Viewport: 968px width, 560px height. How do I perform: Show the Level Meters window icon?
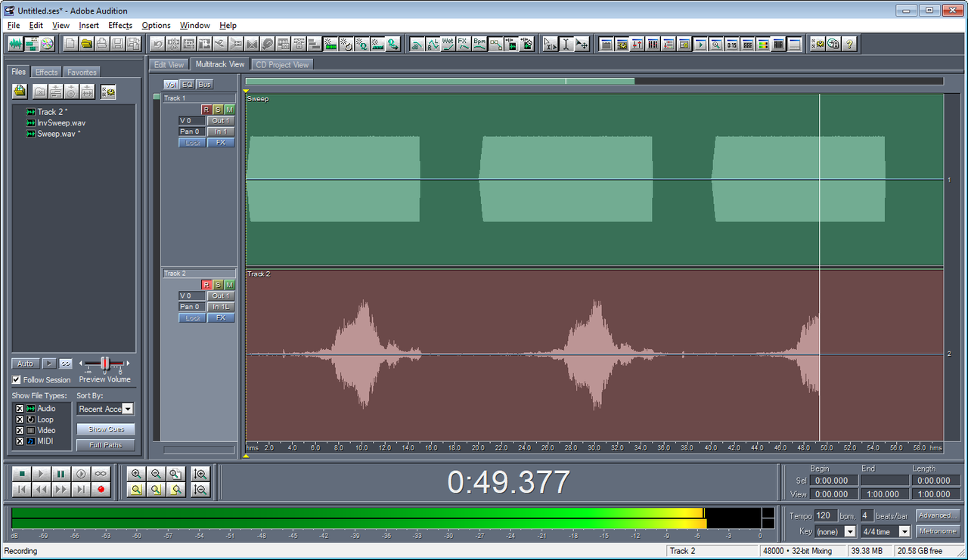763,44
